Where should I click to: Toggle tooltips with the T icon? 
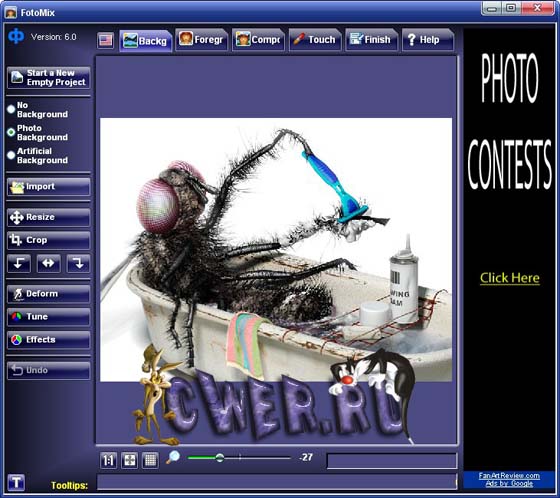(x=16, y=483)
